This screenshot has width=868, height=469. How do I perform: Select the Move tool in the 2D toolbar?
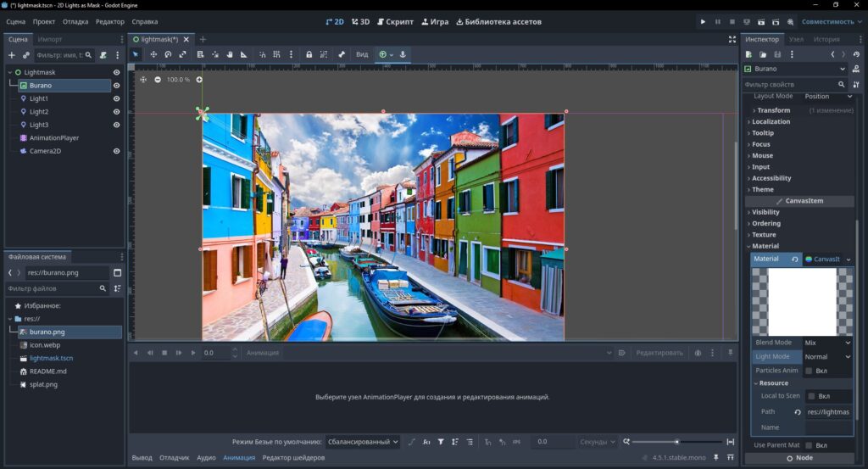pos(153,54)
